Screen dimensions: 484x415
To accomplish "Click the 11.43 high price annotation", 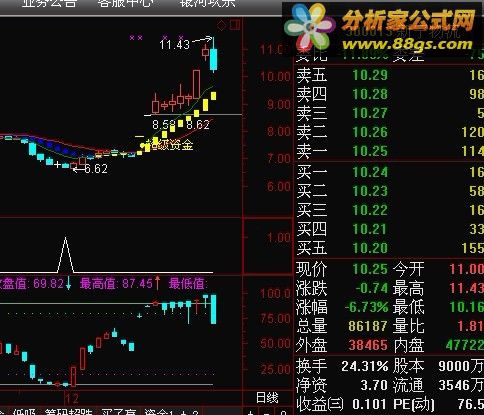I will click(x=174, y=44).
